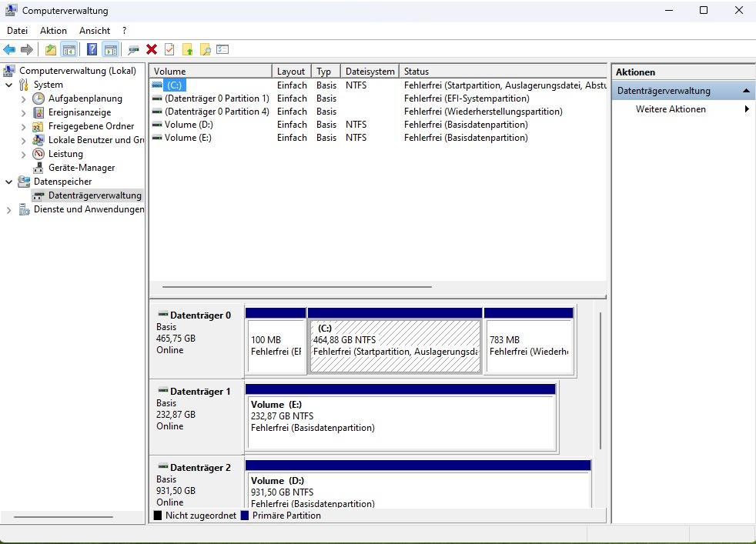Click the disk view vertical scrollbar
Image resolution: width=756 pixels, height=544 pixels.
600,381
